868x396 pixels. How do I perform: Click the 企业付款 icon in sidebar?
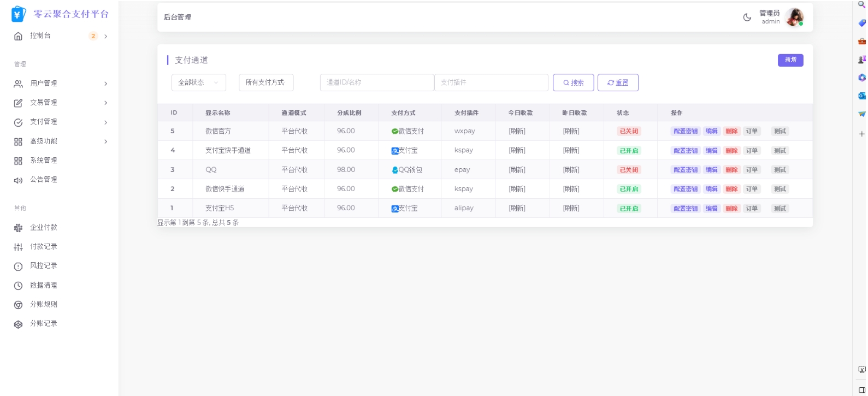[x=18, y=228]
